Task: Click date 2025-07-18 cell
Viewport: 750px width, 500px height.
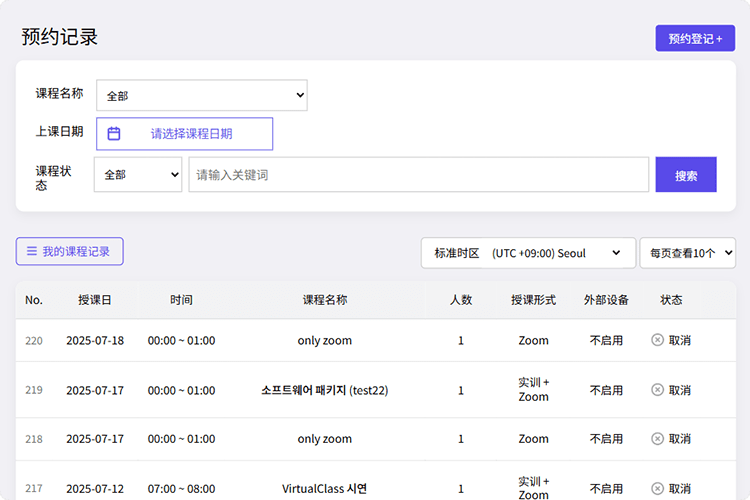Action: click(95, 341)
